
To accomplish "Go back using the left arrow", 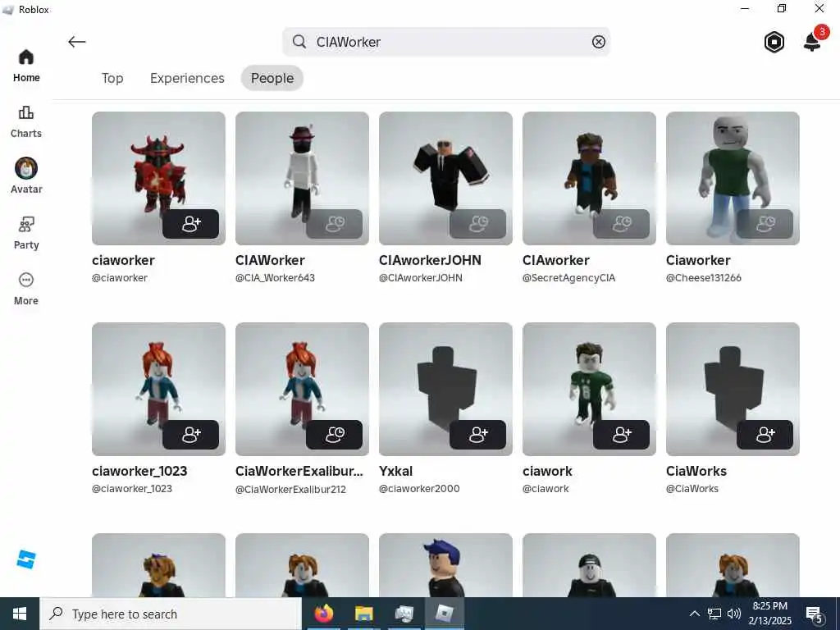I will coord(76,42).
